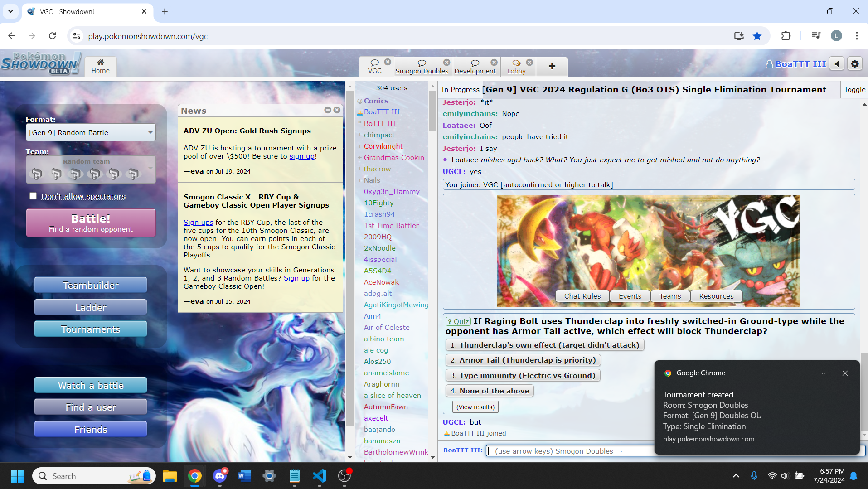
Task: Click the Battle! find opponent button
Action: [x=91, y=223]
